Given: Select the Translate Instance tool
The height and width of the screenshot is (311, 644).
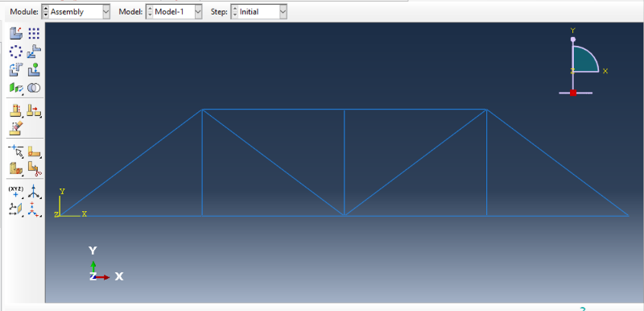Looking at the screenshot, I should click(x=34, y=52).
